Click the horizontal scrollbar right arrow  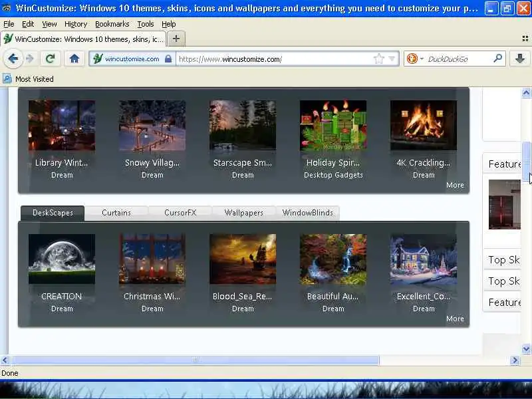(x=515, y=360)
